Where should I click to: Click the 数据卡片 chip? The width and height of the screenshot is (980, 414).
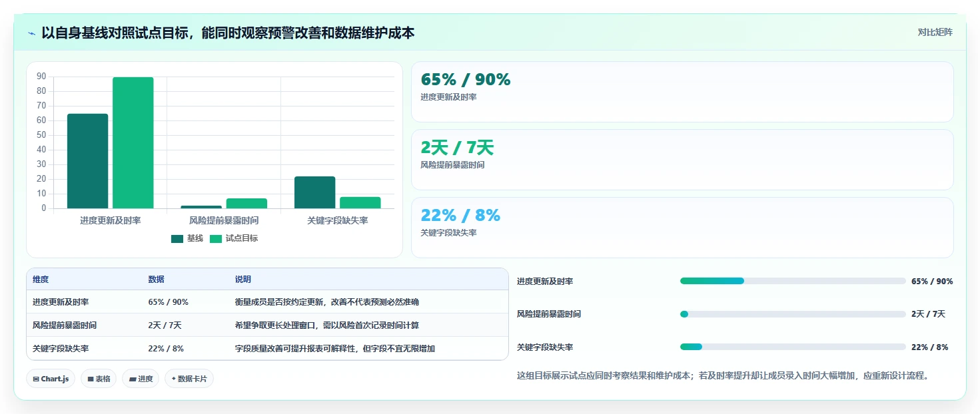point(189,379)
